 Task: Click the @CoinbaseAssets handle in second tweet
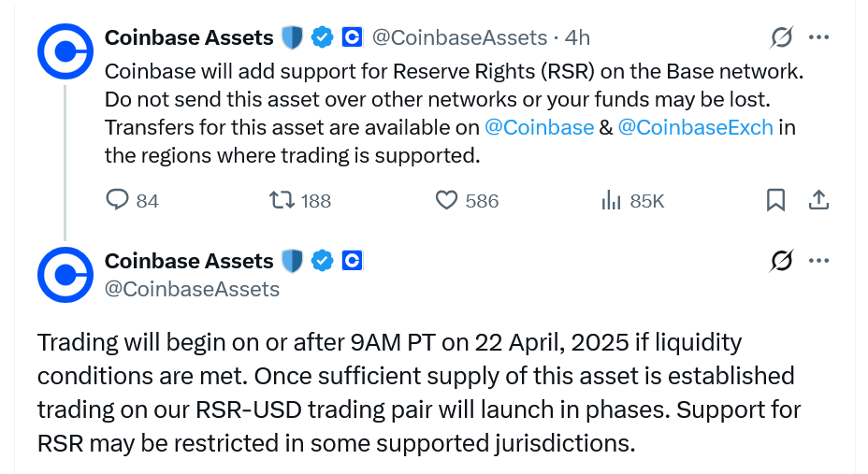[x=192, y=289]
